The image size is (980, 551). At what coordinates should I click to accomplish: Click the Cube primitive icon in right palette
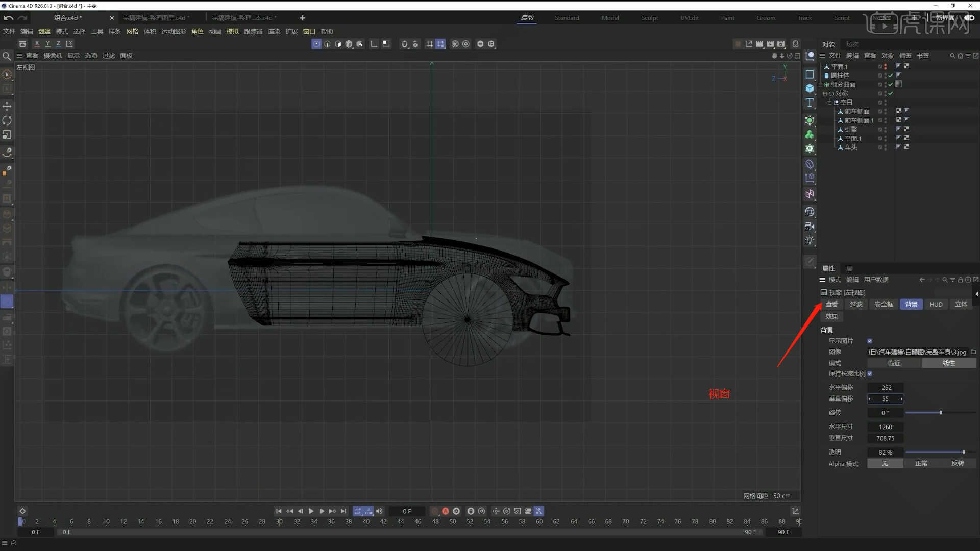click(x=810, y=88)
